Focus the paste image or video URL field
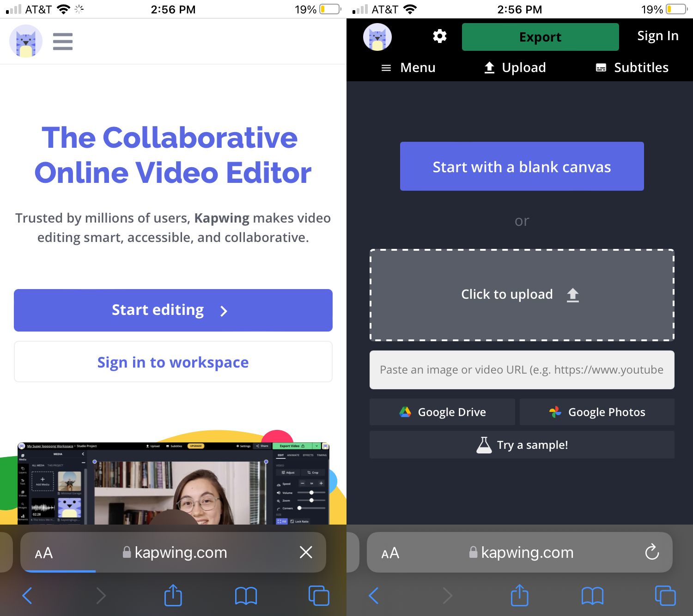Image resolution: width=693 pixels, height=616 pixels. click(x=522, y=370)
